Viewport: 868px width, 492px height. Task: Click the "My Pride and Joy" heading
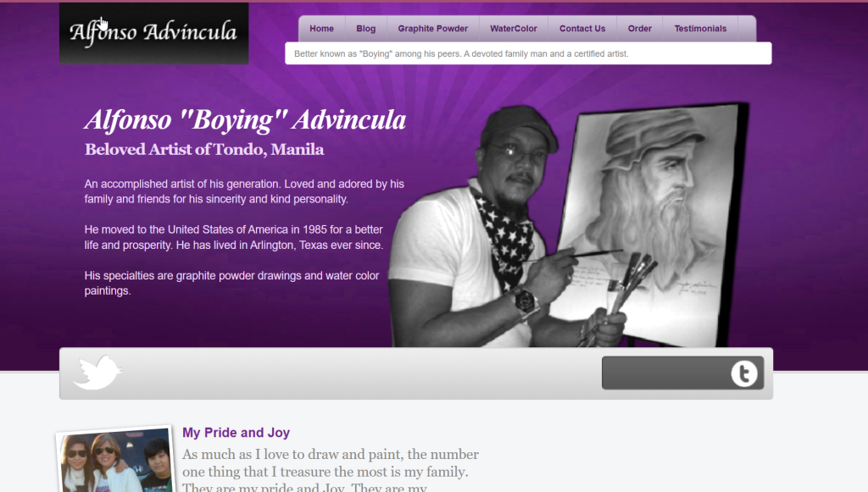[x=236, y=433]
